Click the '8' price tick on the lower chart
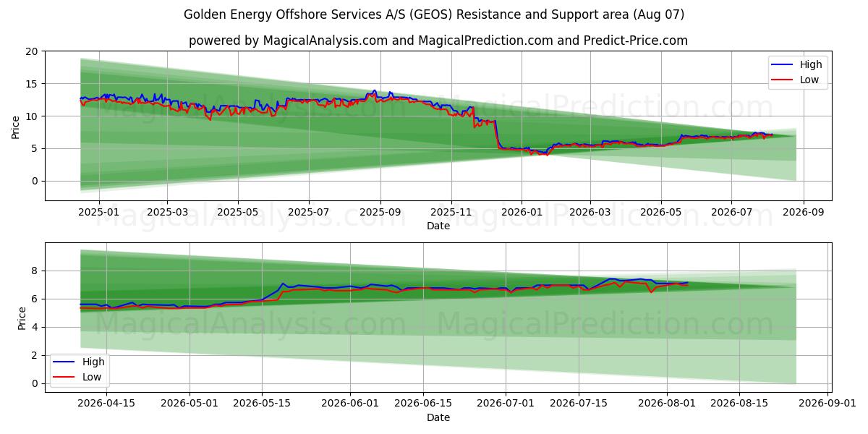Viewport: 868px width, 434px height. (x=34, y=271)
